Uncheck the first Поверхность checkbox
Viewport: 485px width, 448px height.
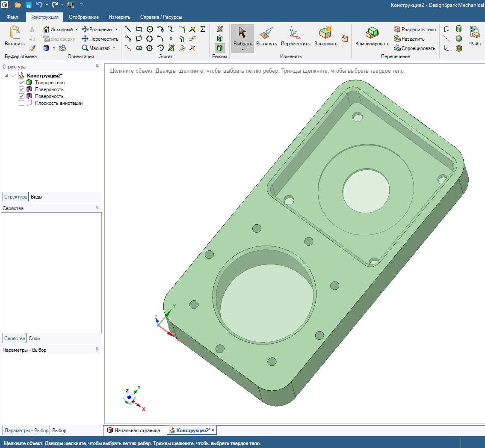21,89
